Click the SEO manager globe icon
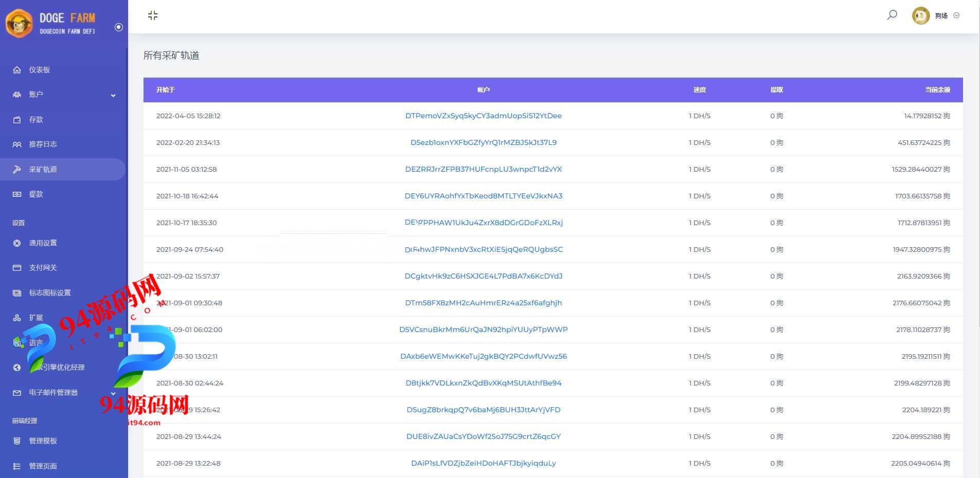The width and height of the screenshot is (980, 478). click(17, 367)
